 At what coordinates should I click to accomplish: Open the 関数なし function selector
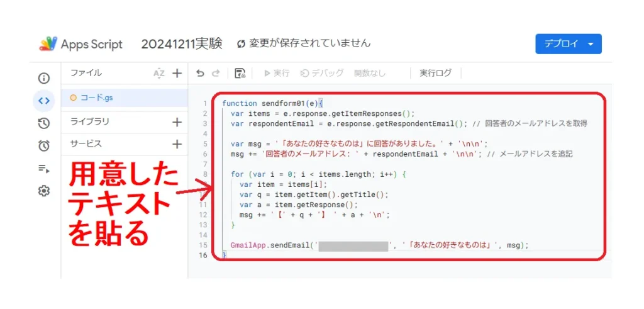coord(370,73)
